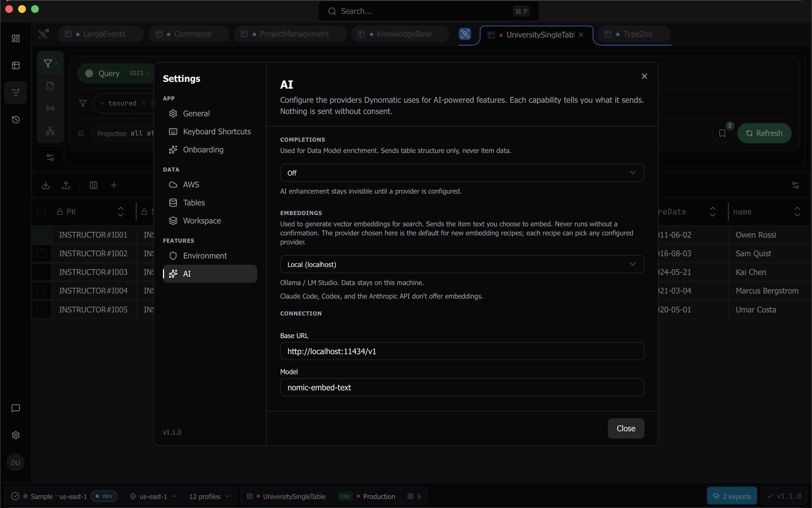Click the Model input field
The image size is (812, 508).
point(462,387)
